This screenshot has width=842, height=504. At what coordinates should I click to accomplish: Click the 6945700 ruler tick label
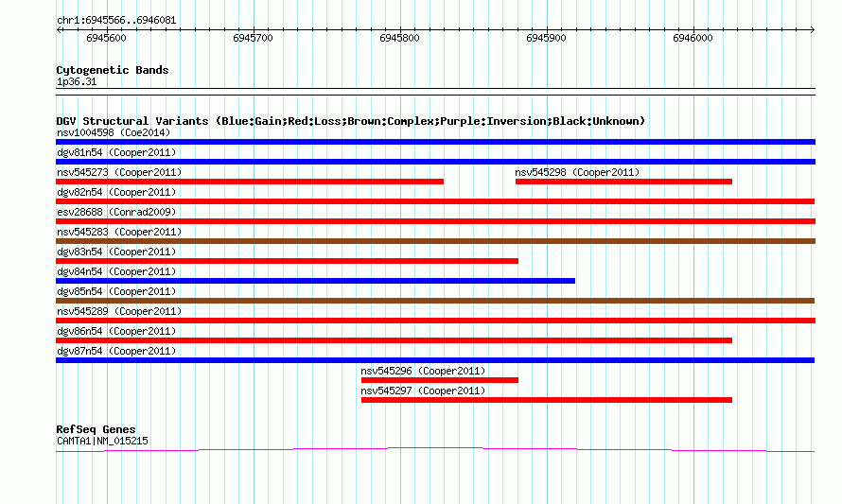pyautogui.click(x=253, y=38)
